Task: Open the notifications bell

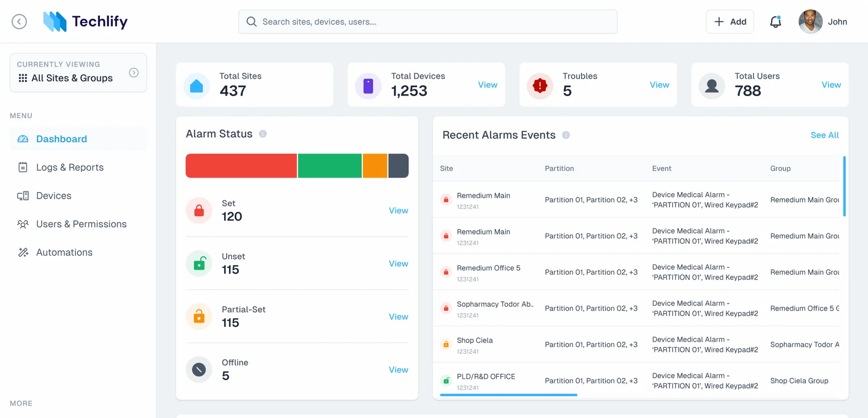Action: (x=776, y=22)
